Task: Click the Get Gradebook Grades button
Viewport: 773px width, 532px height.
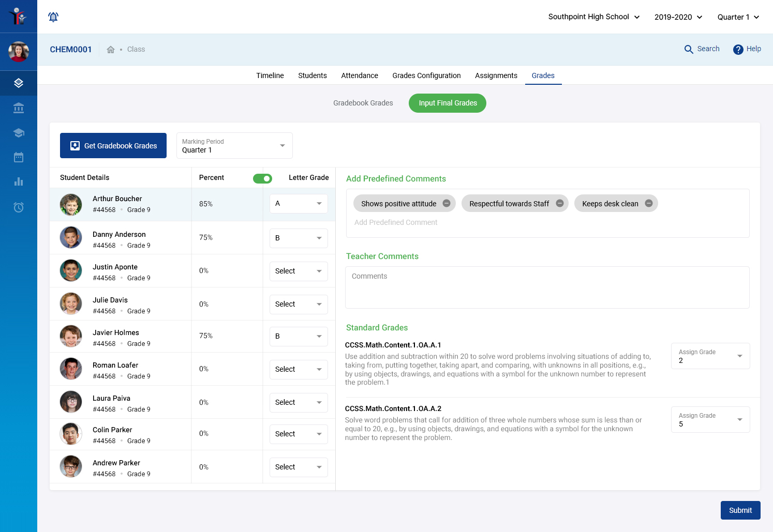Action: point(113,145)
